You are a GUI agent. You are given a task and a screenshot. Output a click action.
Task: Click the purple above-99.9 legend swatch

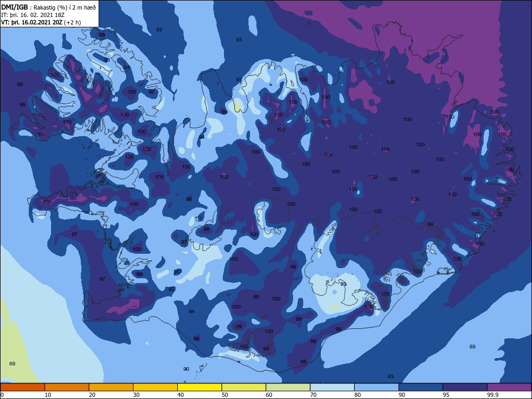pos(509,387)
